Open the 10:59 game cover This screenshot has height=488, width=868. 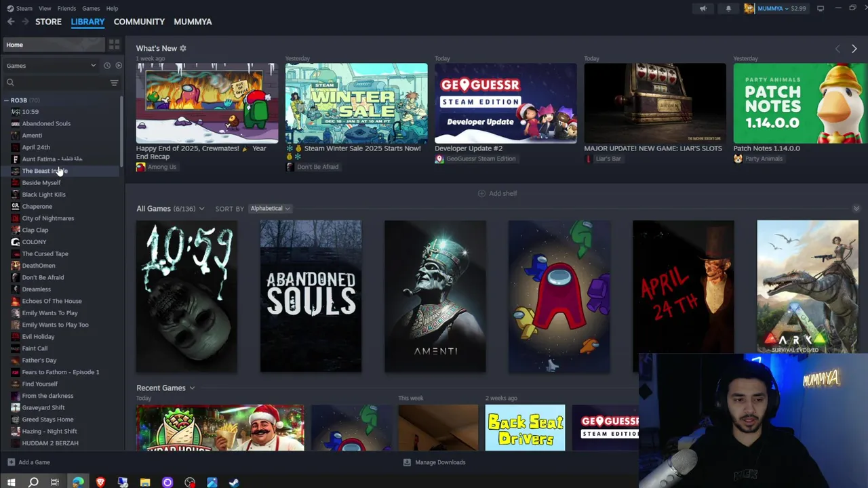[x=186, y=296]
